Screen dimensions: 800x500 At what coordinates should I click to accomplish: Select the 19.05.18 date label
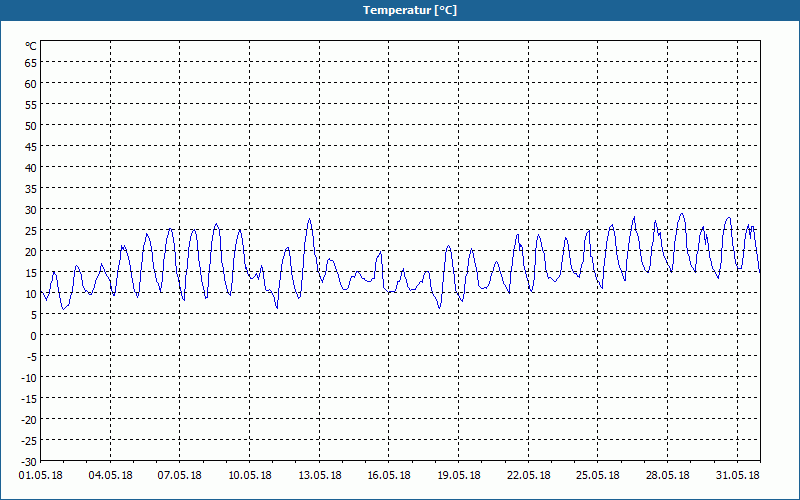[459, 475]
